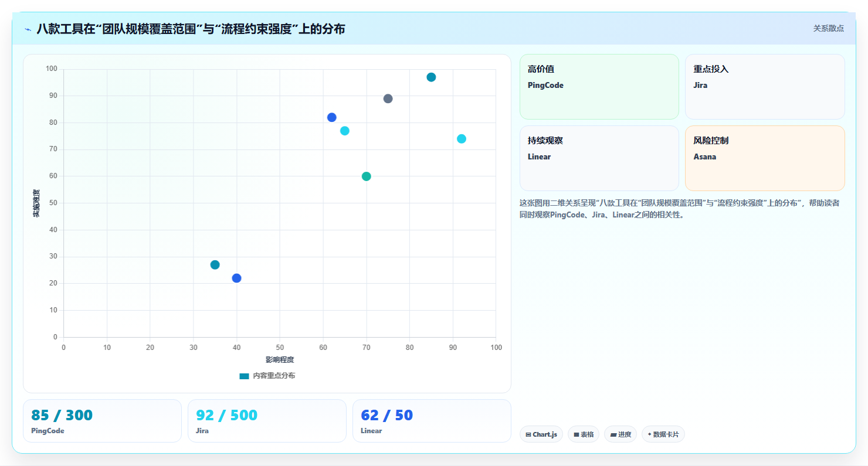Click the 实施难度 y-axis title
This screenshot has width=868, height=466.
pos(36,203)
